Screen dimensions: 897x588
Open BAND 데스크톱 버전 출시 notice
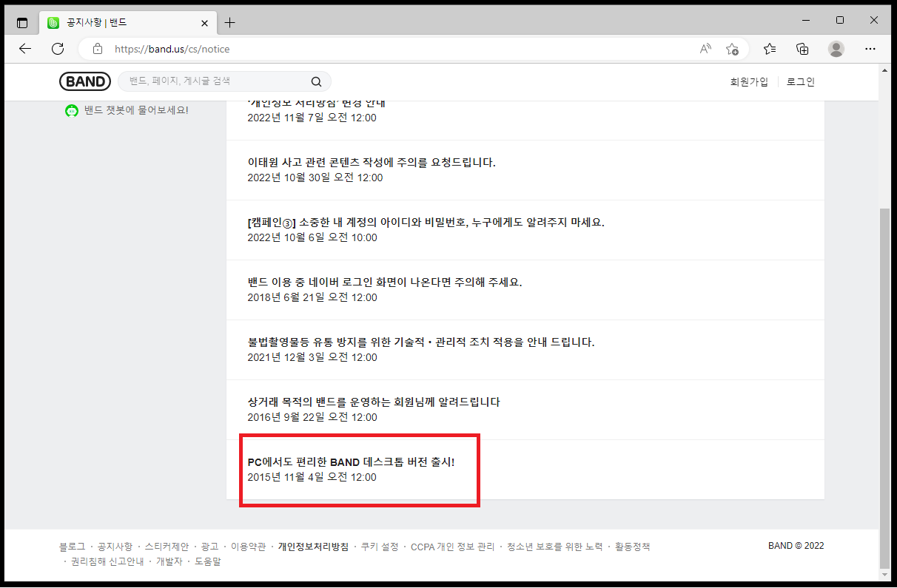351,462
